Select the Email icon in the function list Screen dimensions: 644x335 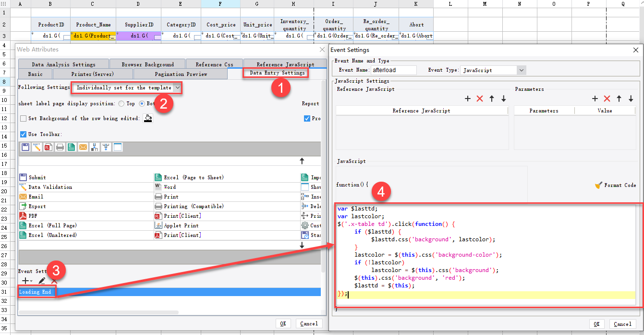pos(23,196)
